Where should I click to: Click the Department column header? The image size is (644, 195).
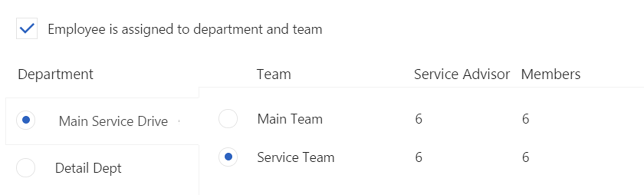point(56,74)
